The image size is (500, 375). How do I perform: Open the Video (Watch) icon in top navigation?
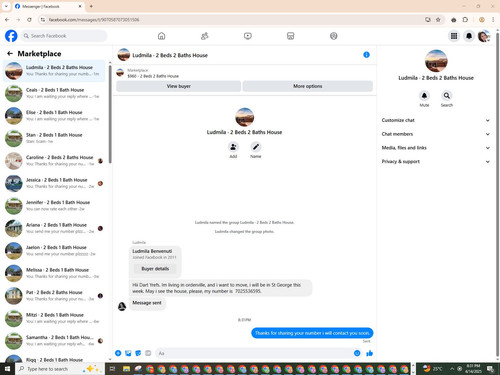pos(247,36)
